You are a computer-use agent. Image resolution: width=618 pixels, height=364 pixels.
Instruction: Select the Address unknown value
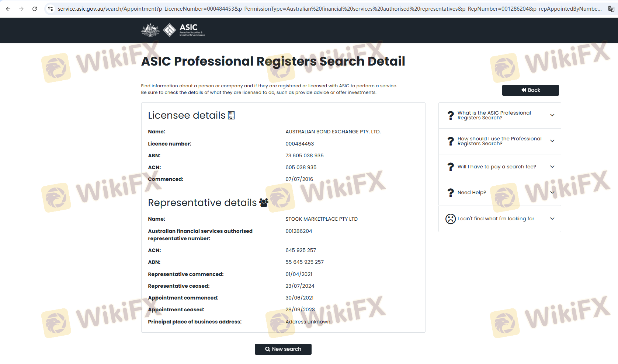(308, 322)
